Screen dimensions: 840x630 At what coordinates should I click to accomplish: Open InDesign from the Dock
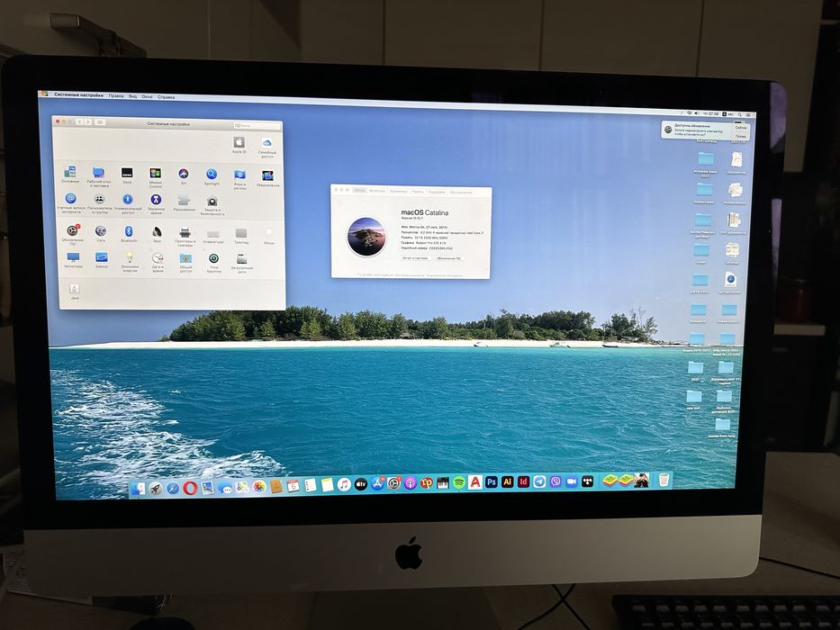tap(523, 481)
